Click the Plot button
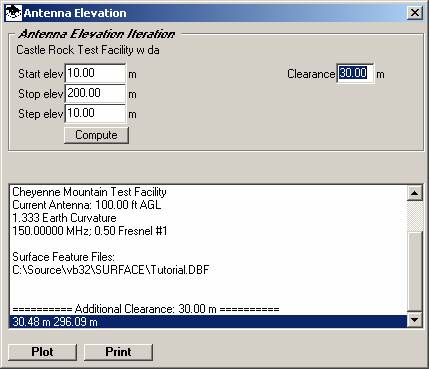Viewport: 429px width, 369px height. pos(42,352)
